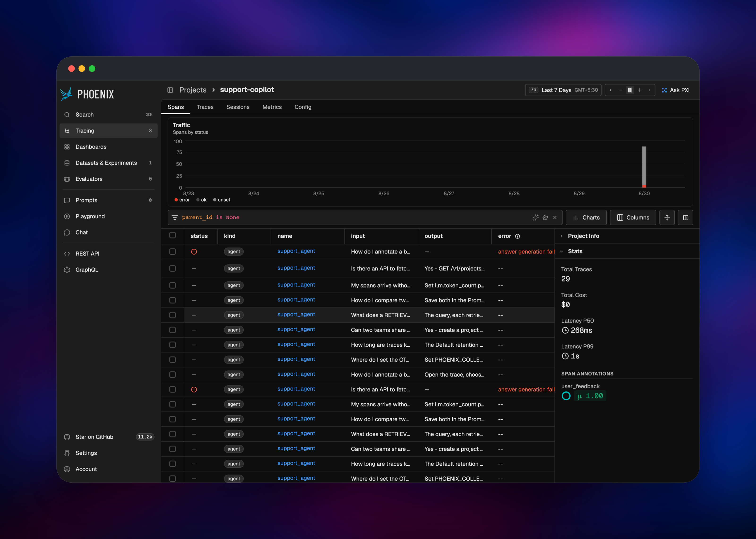Open the GraphQL explorer
The width and height of the screenshot is (756, 539).
click(108, 269)
